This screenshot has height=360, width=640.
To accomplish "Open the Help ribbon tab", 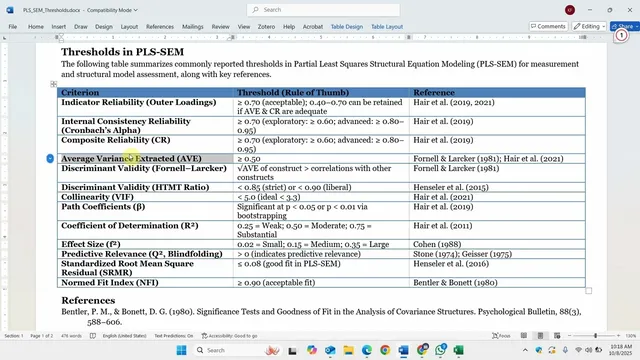I will (289, 27).
